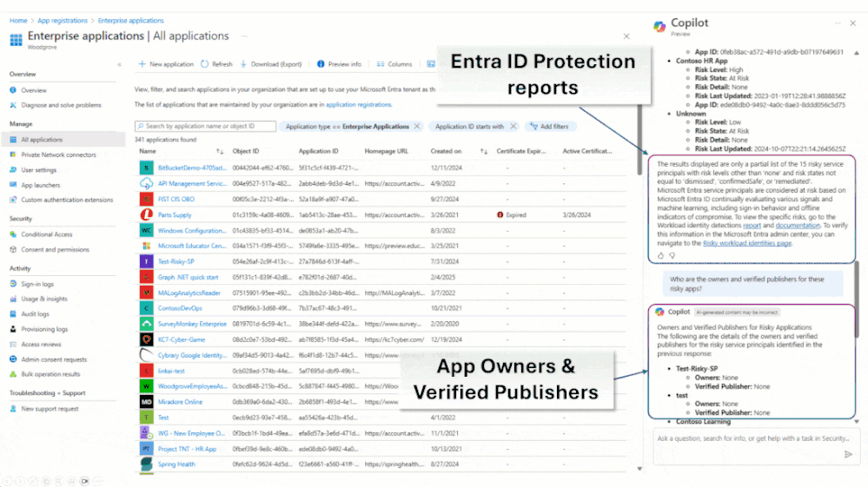
Task: Click the Application ID column header
Action: tap(318, 151)
